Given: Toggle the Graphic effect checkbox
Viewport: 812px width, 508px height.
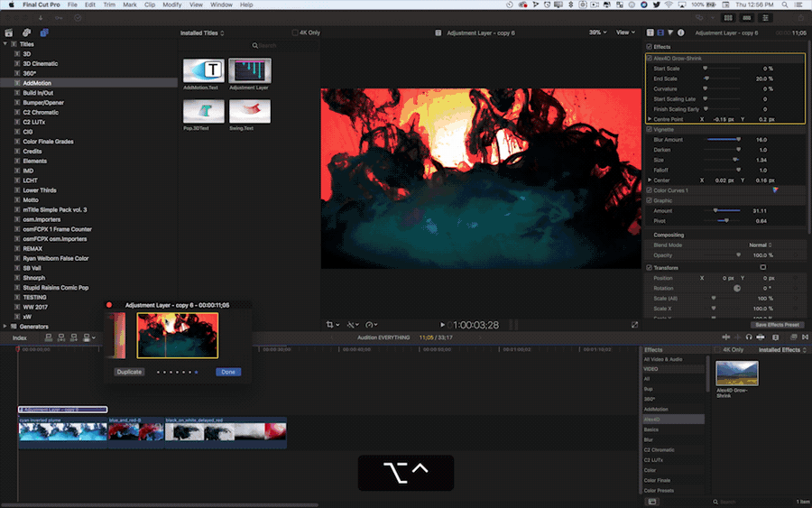Looking at the screenshot, I should (649, 200).
